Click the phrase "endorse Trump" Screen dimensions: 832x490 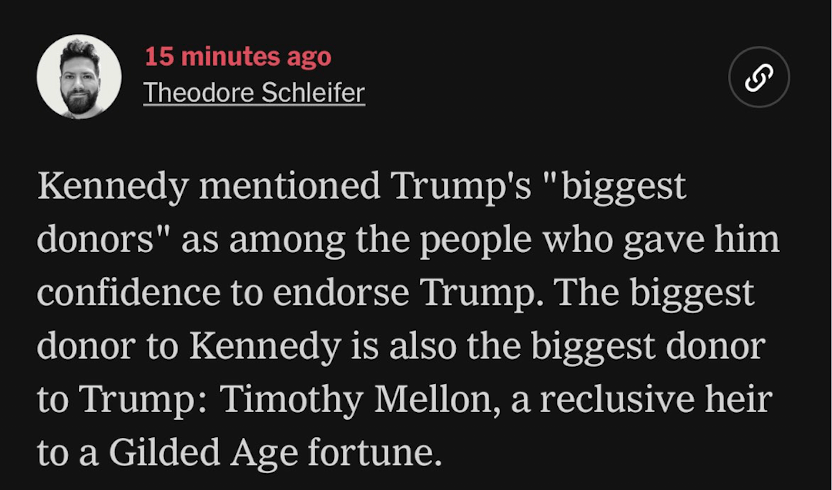[407, 293]
